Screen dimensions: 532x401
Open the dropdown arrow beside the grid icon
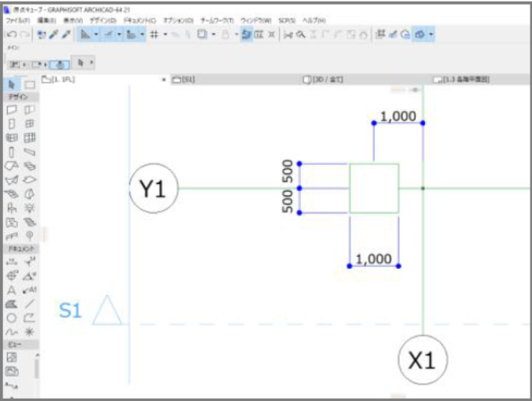click(165, 35)
